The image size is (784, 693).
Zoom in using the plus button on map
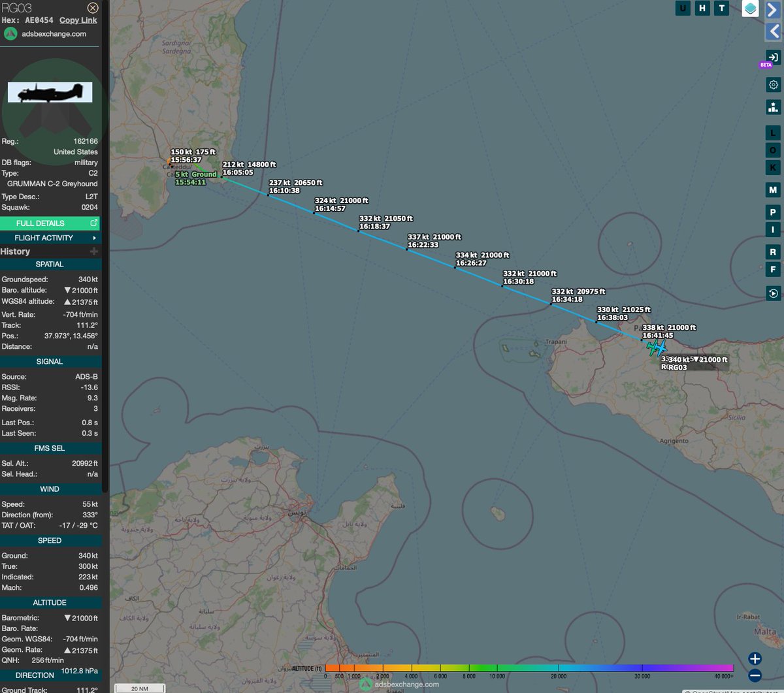[755, 658]
